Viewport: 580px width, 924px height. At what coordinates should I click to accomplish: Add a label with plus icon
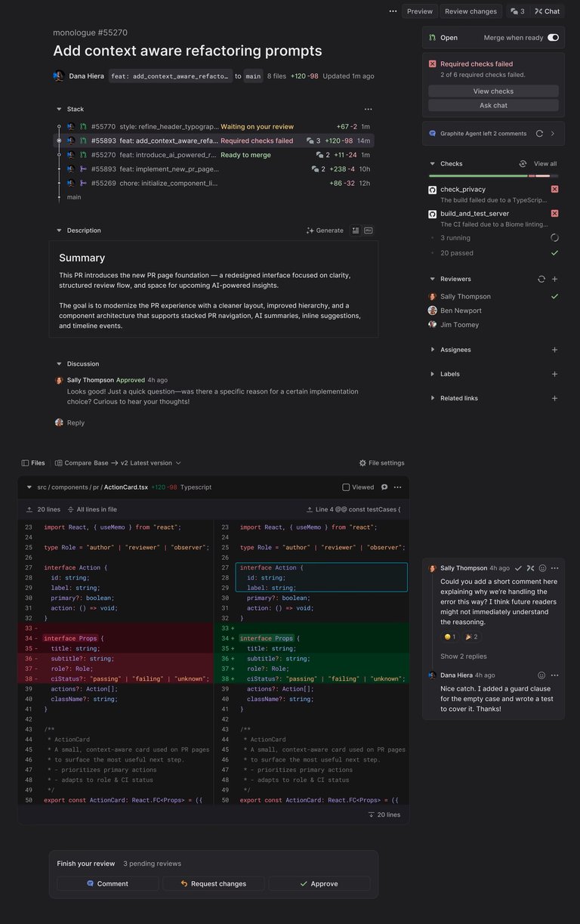tap(554, 374)
